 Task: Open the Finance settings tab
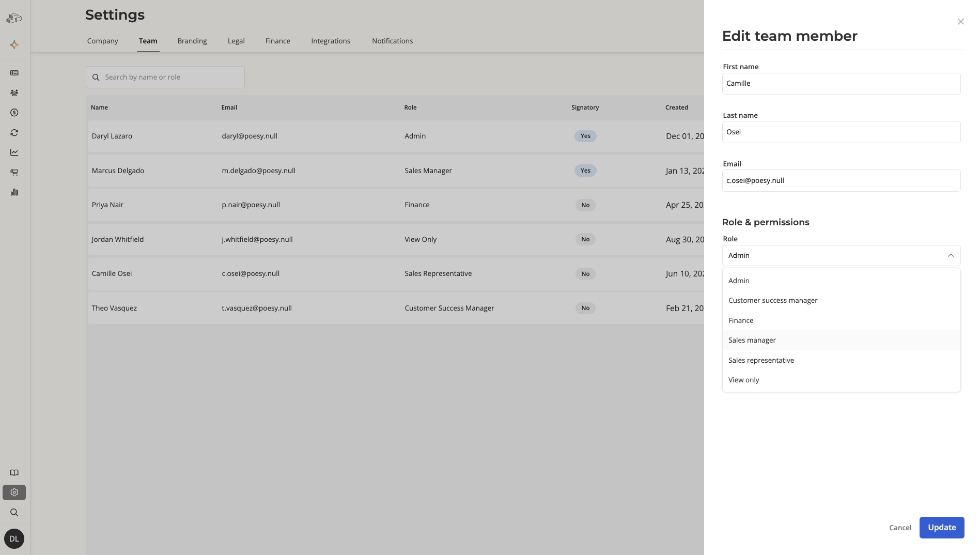click(277, 41)
